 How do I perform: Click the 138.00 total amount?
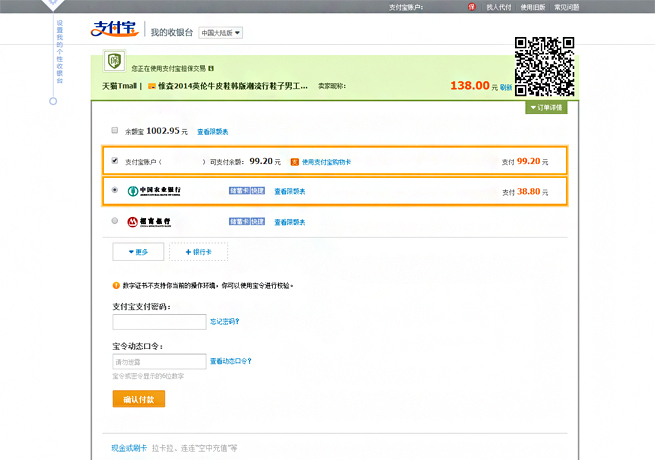click(470, 86)
